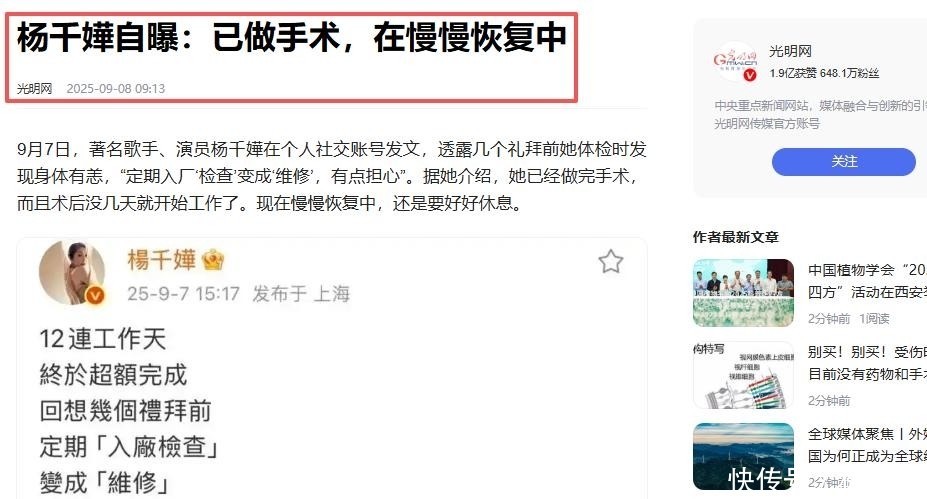
Task: Click 楊千嬅 username in the Weibo post
Action: tap(161, 260)
